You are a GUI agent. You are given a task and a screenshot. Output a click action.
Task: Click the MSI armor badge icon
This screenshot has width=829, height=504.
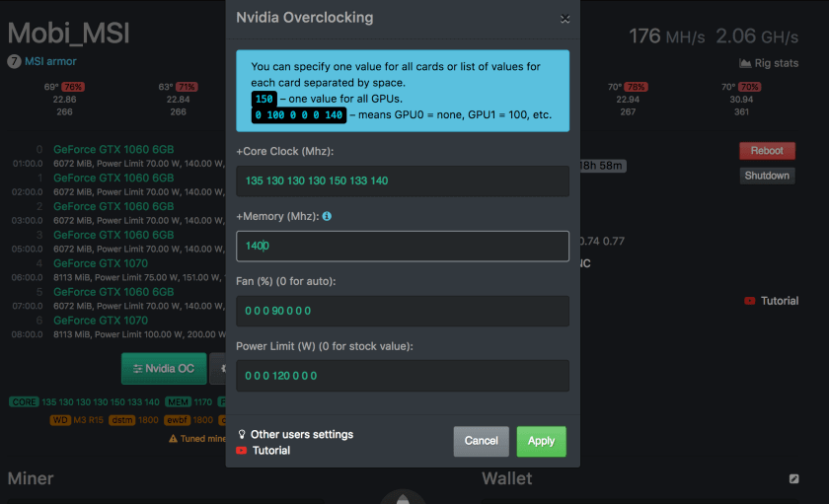[x=14, y=61]
